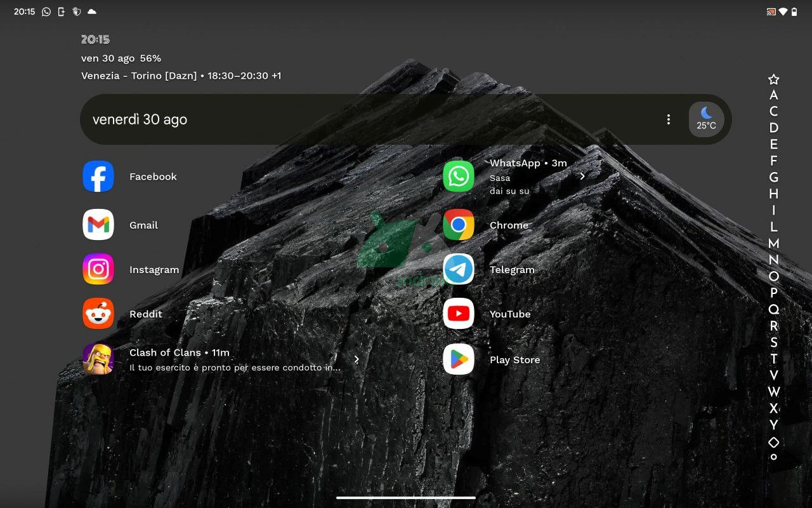812x508 pixels.
Task: Tap the cloud icon in status bar
Action: click(x=92, y=11)
